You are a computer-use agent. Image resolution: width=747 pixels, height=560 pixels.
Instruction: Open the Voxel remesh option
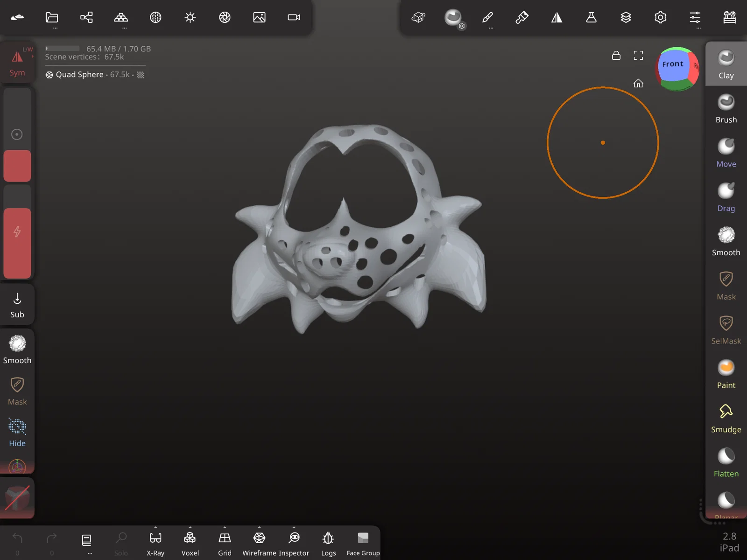(190, 544)
